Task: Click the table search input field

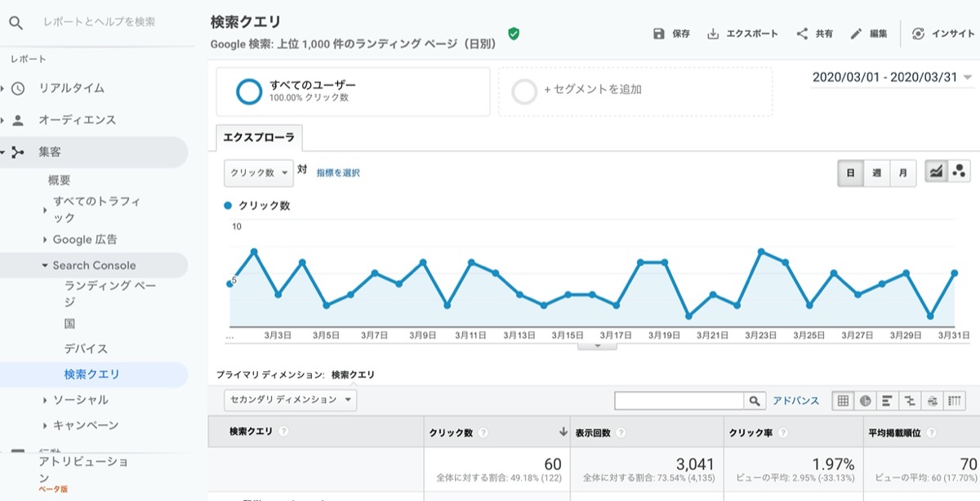Action: [680, 400]
